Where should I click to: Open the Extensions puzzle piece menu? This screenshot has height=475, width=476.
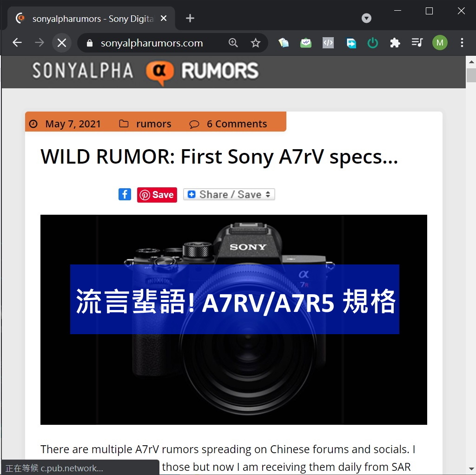coord(395,43)
